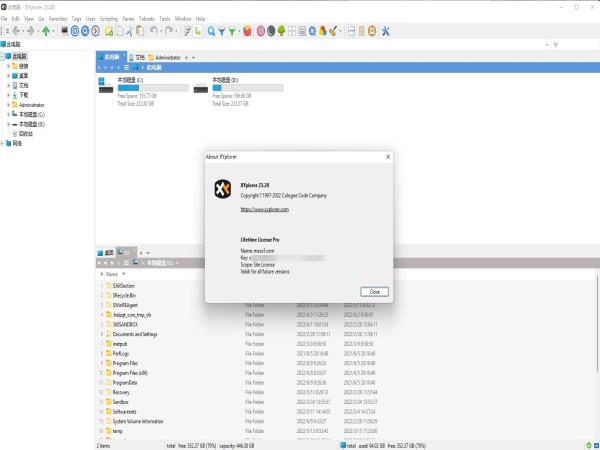This screenshot has height=450, width=600.
Task: Click the 本地磁盘 (D:) usage bar
Action: coord(248,88)
